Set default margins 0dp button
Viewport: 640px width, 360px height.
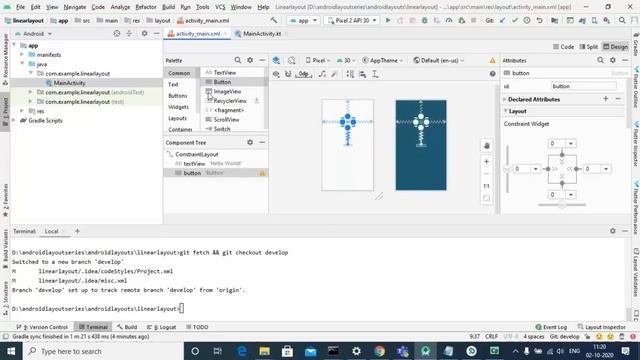pos(304,74)
